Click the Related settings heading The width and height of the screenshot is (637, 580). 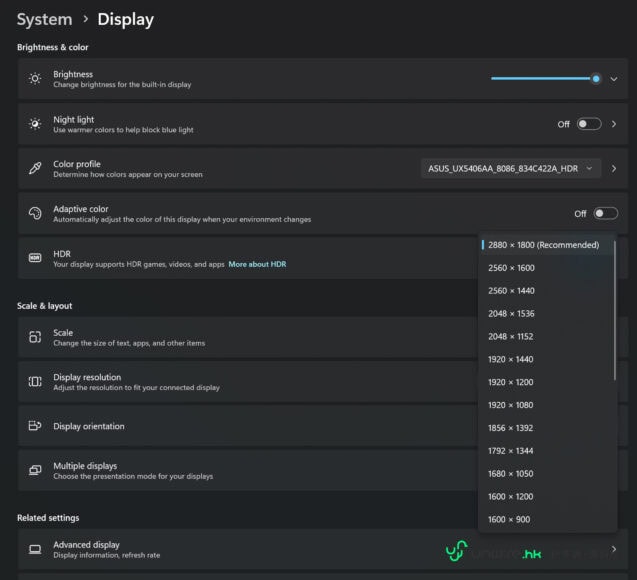[48, 518]
